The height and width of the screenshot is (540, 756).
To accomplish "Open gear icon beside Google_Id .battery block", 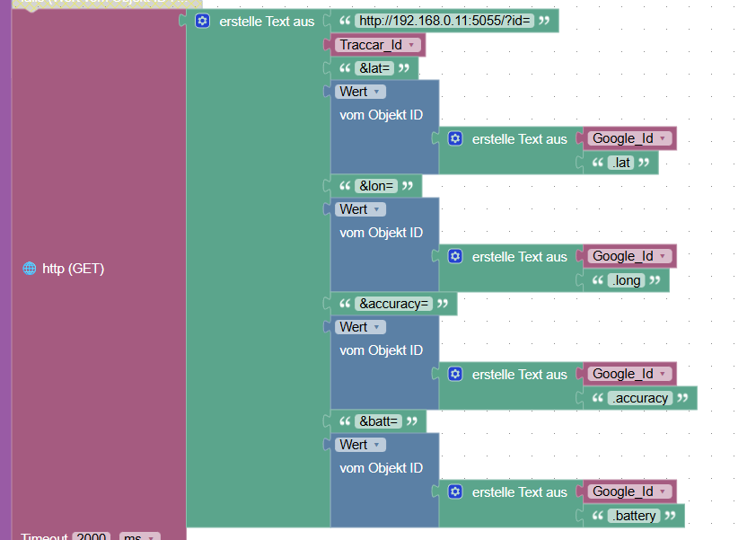I will click(x=455, y=491).
